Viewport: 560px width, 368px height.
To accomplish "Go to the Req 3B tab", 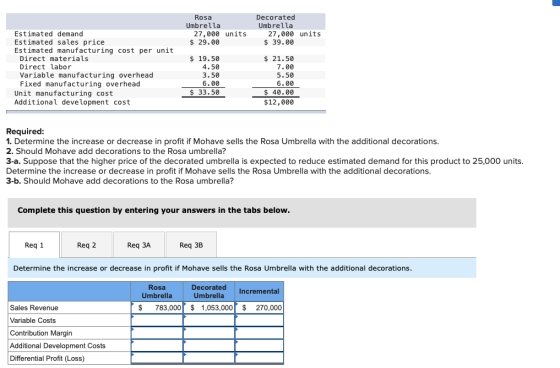I will coord(191,245).
